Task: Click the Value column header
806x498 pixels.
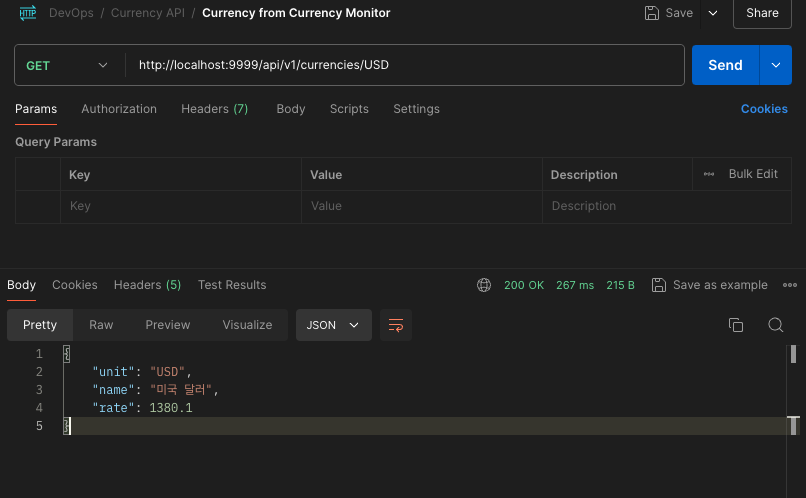Action: 326,175
